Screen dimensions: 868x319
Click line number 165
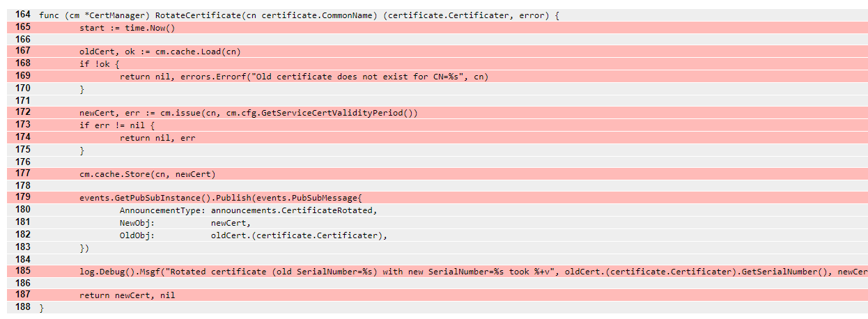[x=22, y=27]
